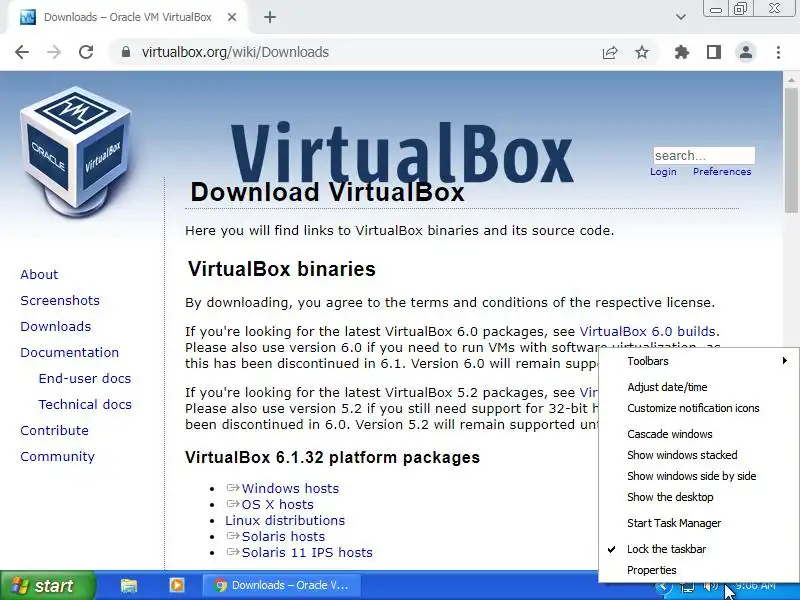Open the Preferences link
The image size is (800, 600).
tap(722, 171)
